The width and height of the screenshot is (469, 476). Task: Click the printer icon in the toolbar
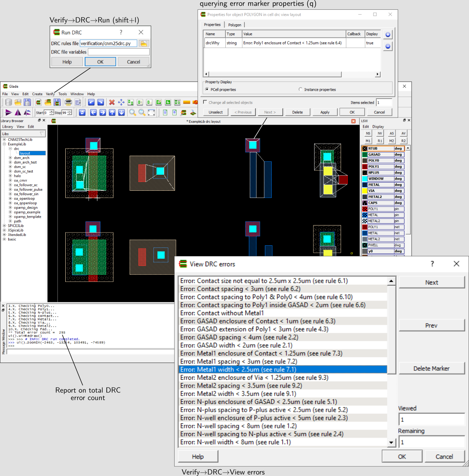point(68,102)
